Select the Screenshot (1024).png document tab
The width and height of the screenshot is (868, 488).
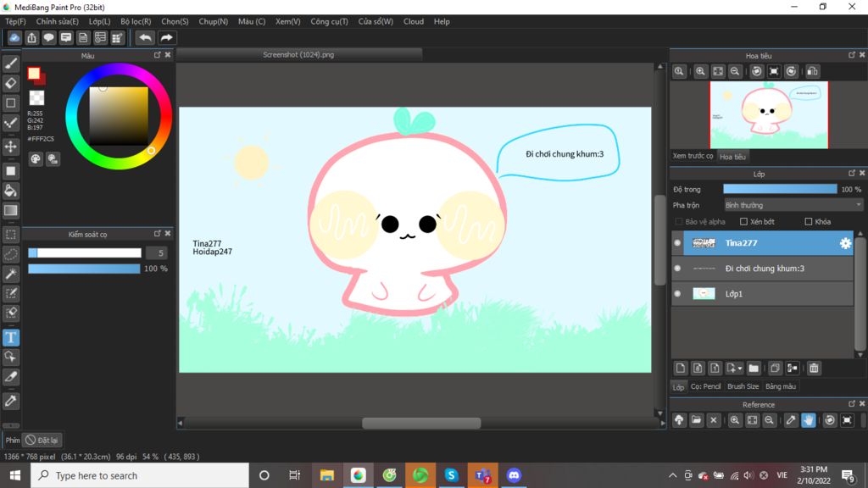click(299, 55)
